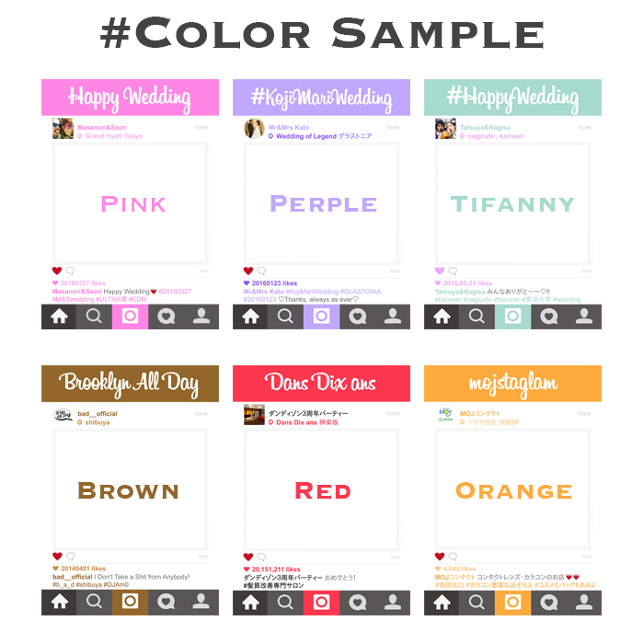Open the three-dot options under the Orange photo
Viewport: 644px width, 644px height.
(x=587, y=557)
